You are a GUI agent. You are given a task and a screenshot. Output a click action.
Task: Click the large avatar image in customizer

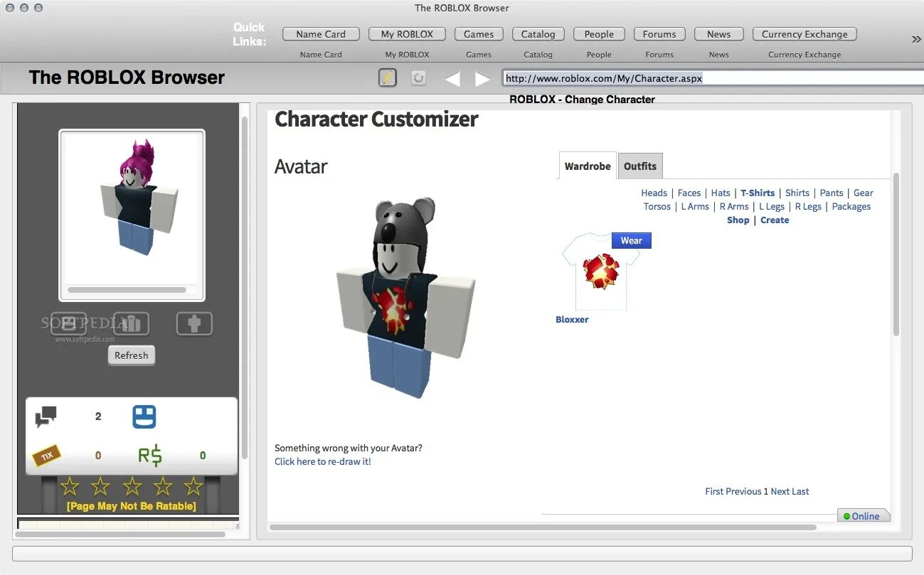pyautogui.click(x=405, y=299)
